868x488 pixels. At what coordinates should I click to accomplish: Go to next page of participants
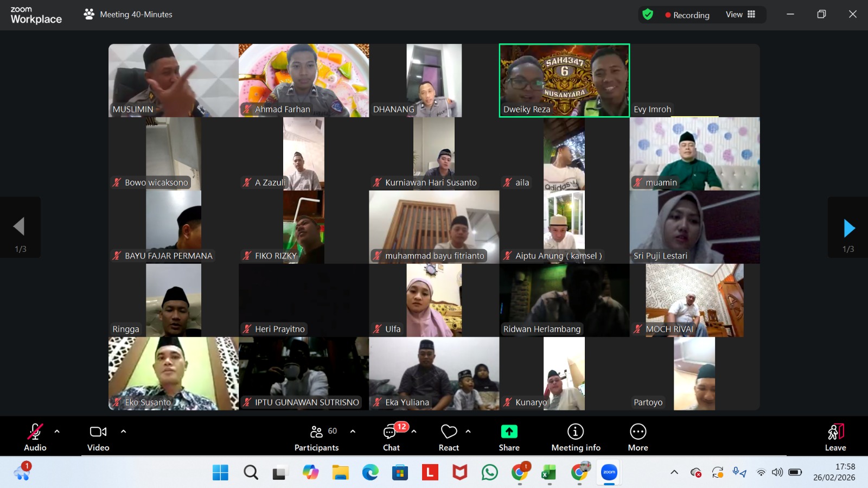tap(848, 229)
